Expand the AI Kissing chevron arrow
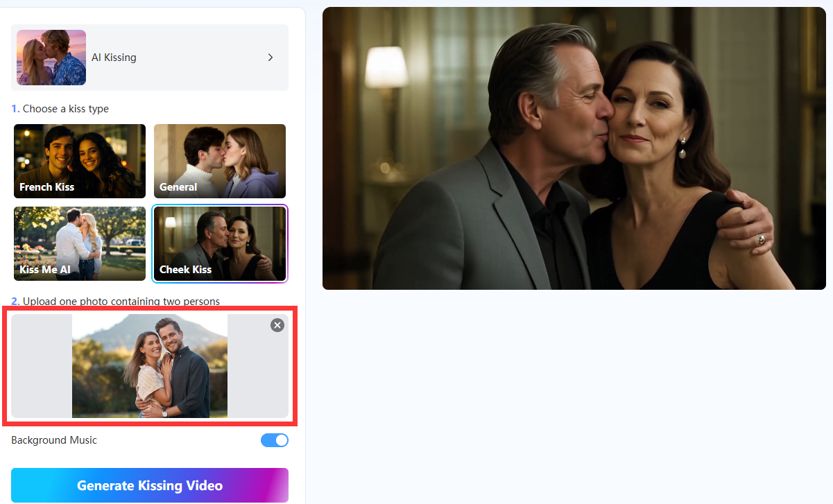833x504 pixels. tap(270, 58)
